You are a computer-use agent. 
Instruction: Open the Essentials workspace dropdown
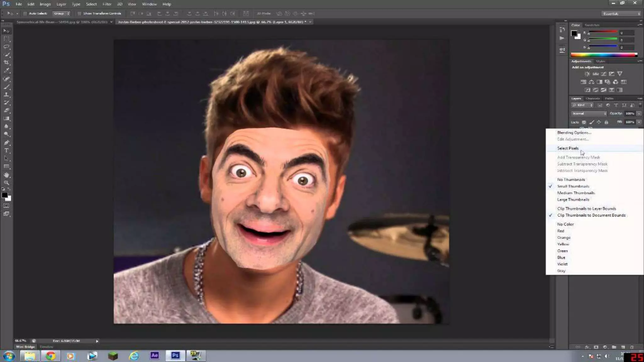click(621, 14)
